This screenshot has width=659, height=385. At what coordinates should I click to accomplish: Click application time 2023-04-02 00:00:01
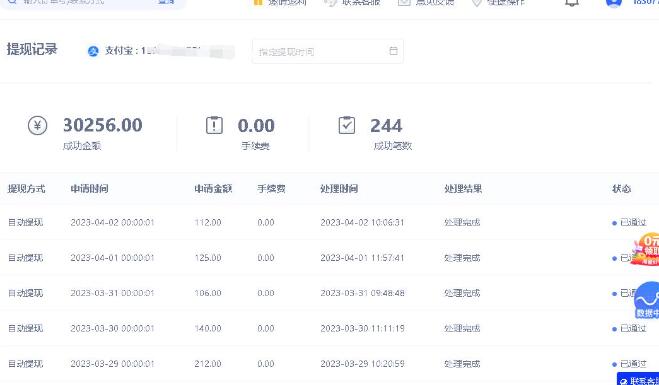[112, 222]
